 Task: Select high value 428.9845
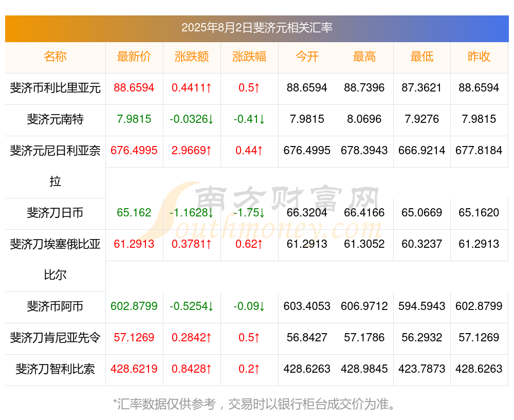[364, 369]
